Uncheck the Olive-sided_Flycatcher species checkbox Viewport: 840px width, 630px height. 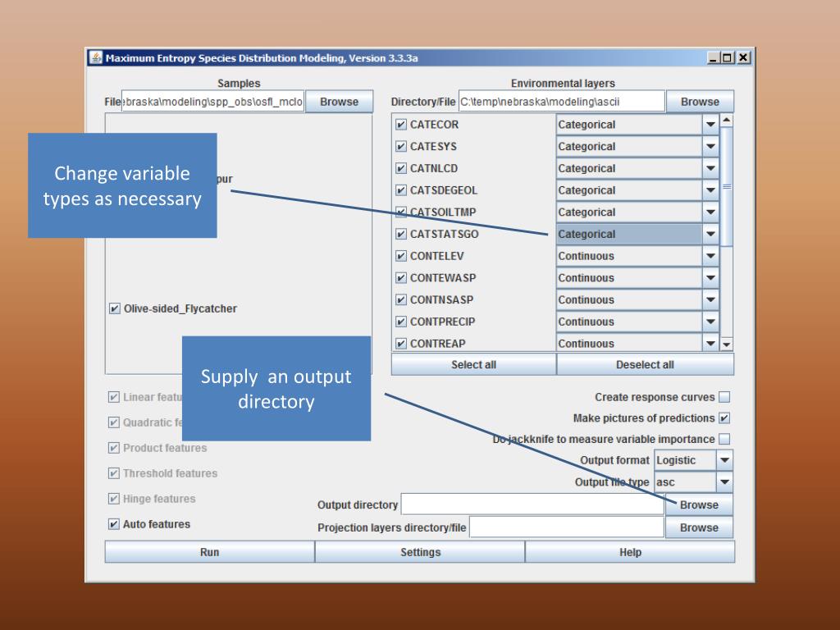(x=115, y=308)
